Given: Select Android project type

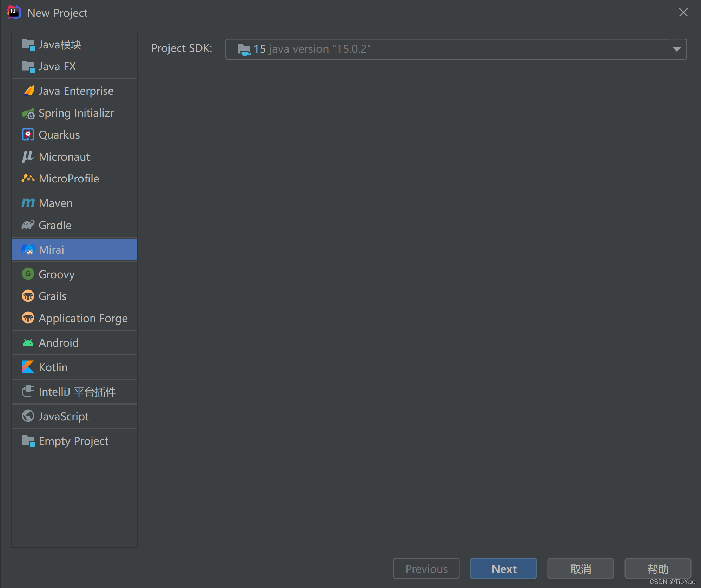Looking at the screenshot, I should click(x=74, y=343).
